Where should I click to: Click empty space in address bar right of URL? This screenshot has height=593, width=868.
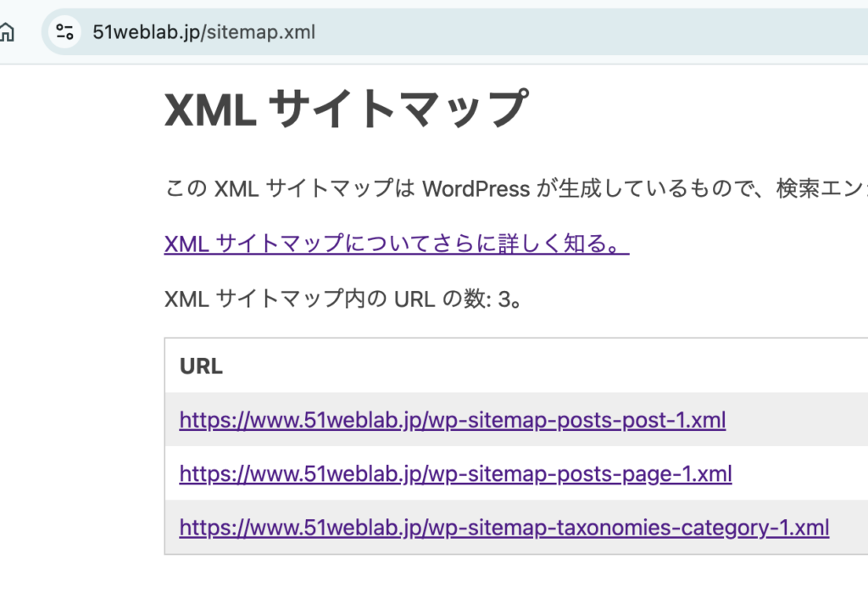click(593, 33)
